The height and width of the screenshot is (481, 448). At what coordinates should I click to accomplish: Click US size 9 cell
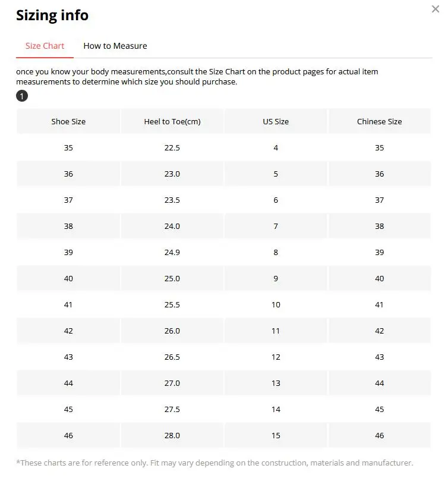coord(276,278)
